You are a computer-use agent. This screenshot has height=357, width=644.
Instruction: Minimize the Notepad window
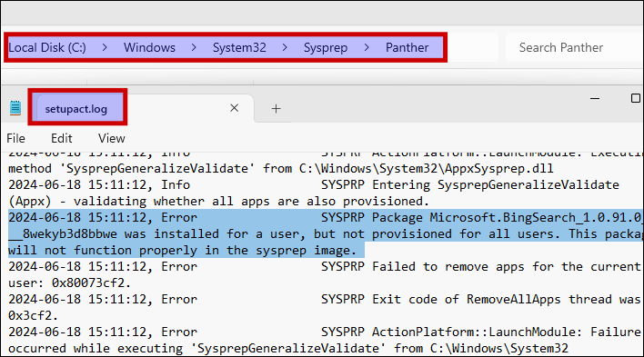tap(595, 98)
